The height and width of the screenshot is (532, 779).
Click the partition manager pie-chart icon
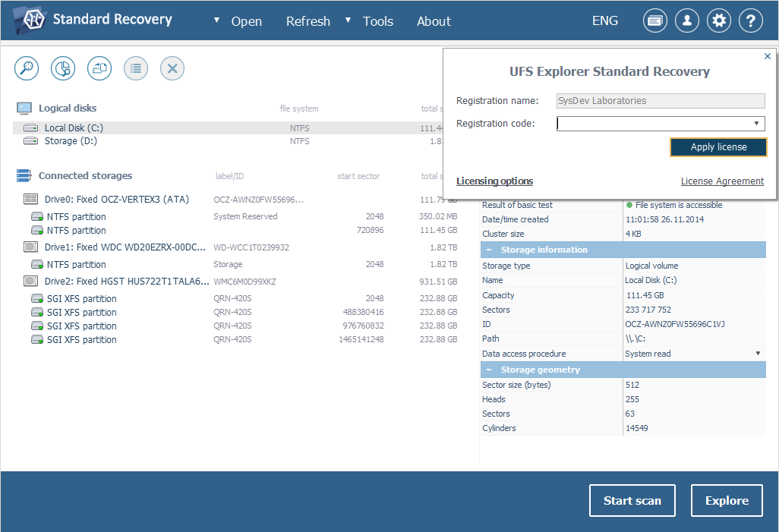[x=63, y=68]
